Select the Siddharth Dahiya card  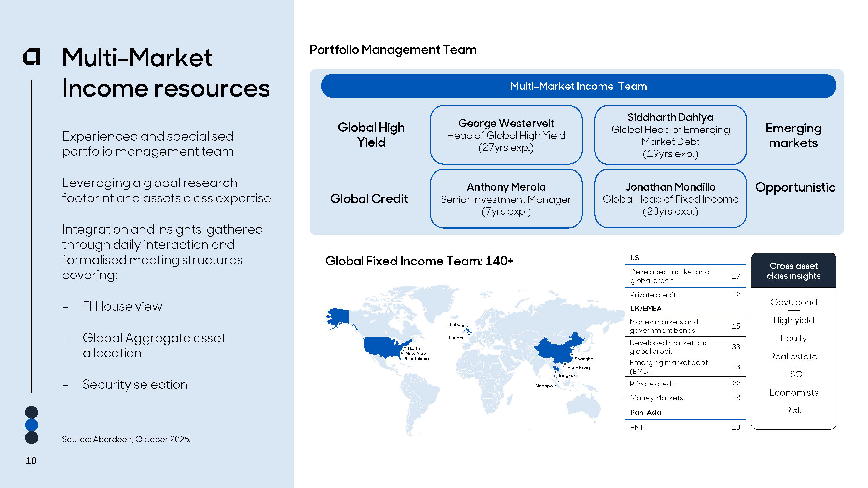tap(670, 135)
